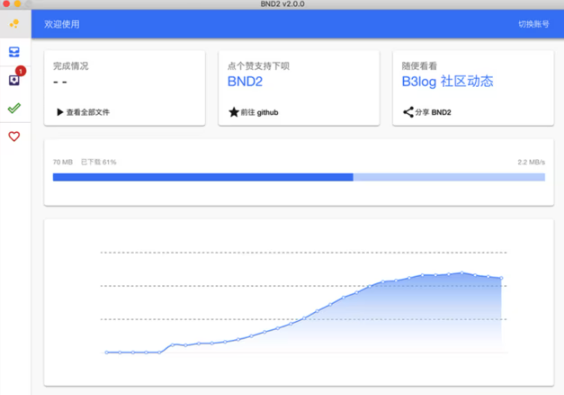Image resolution: width=564 pixels, height=395 pixels.
Task: Click the 分享 BND2 button
Action: point(427,112)
